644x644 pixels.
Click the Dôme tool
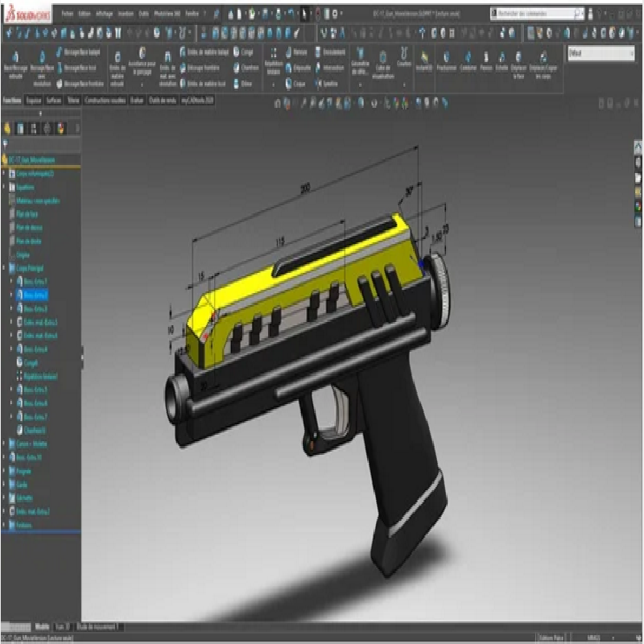coord(243,84)
